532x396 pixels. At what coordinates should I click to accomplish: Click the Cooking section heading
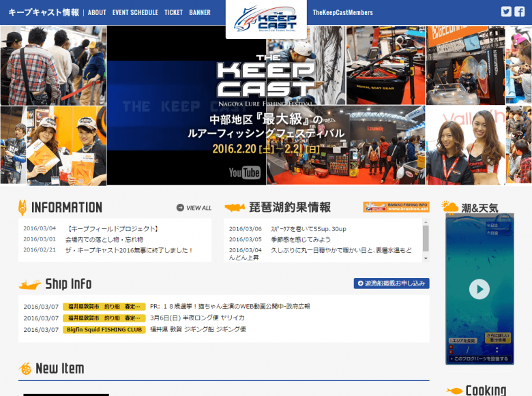pyautogui.click(x=486, y=391)
